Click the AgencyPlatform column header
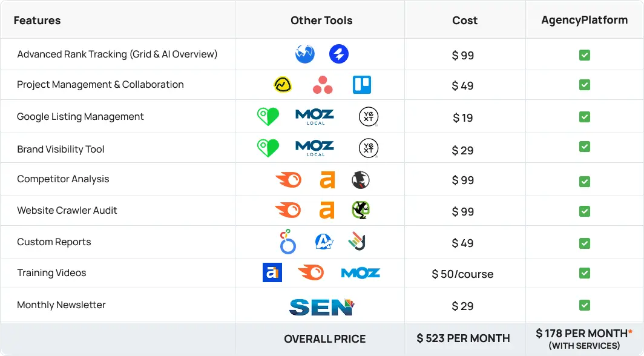Image resolution: width=644 pixels, height=356 pixels. point(585,20)
